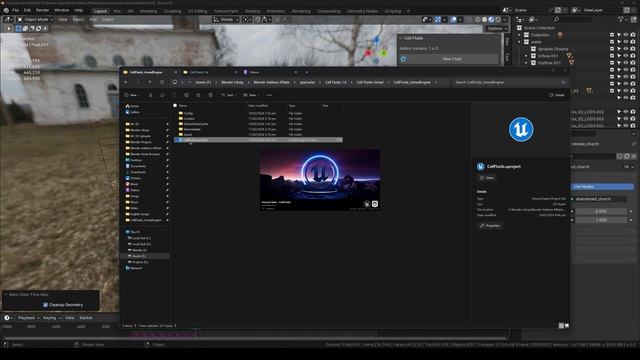Expand Inflow.001 in outliner
640x360 pixels.
coord(526,56)
